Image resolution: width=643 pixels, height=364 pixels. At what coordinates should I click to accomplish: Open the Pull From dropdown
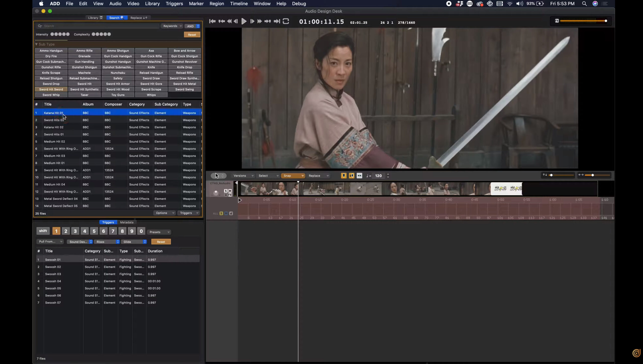pos(50,241)
